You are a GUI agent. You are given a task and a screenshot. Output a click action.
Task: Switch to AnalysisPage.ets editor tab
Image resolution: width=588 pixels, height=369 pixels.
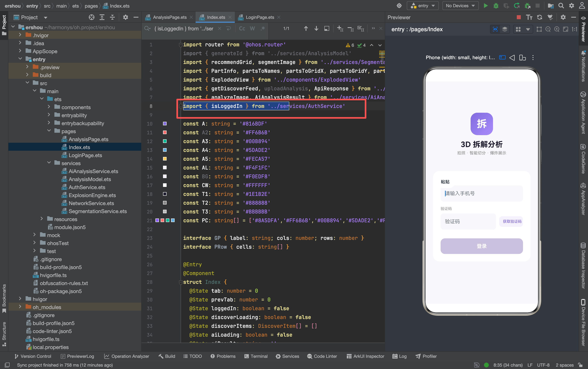[169, 17]
